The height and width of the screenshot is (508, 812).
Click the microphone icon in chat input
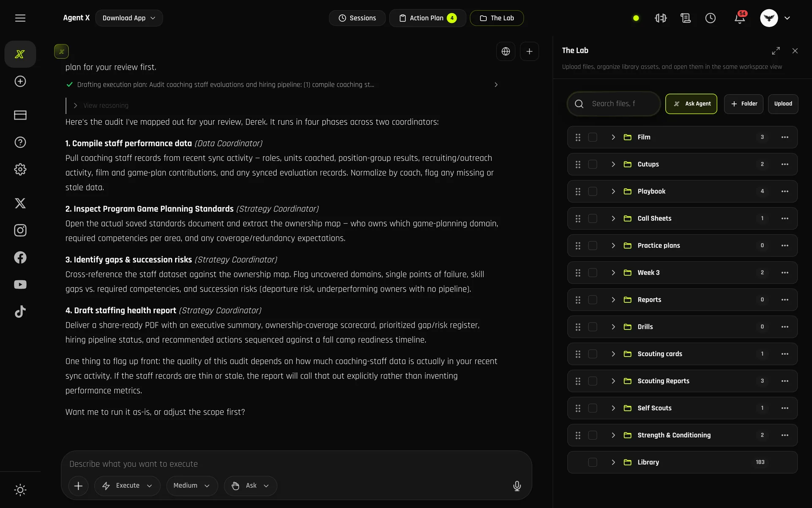[x=517, y=486]
